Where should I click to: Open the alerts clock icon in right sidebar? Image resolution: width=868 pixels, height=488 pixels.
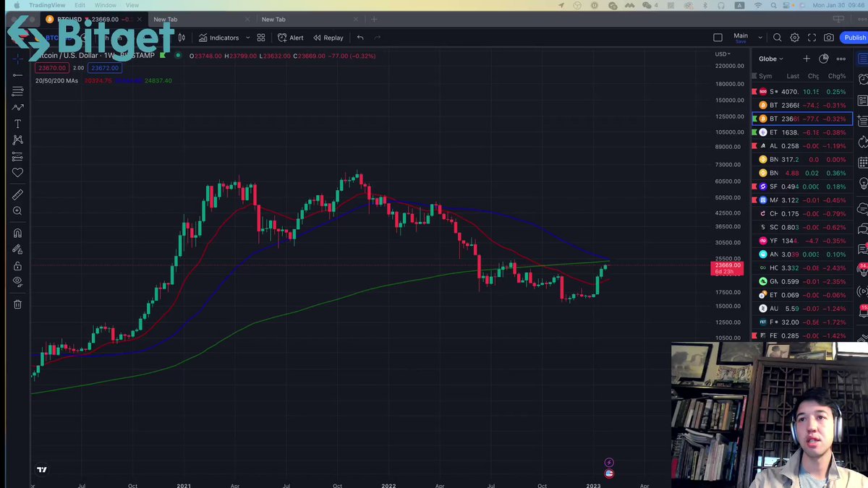[x=862, y=80]
